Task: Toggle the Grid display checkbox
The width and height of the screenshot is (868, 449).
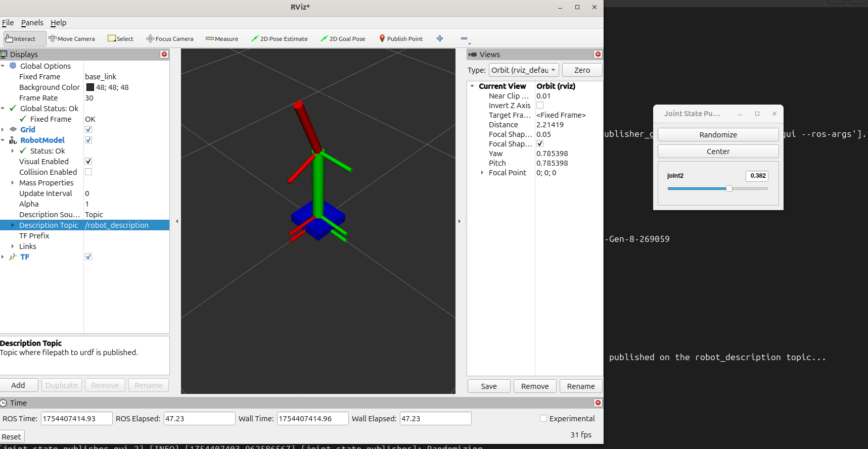Action: click(88, 130)
